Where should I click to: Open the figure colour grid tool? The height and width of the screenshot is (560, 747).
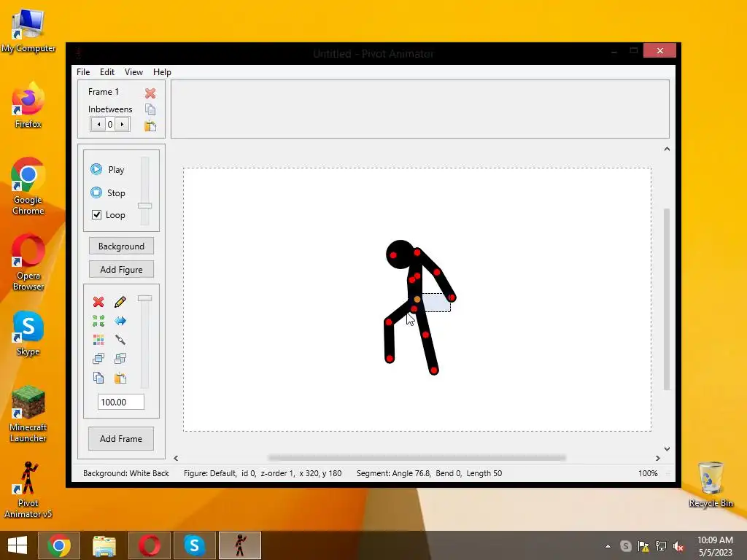coord(98,340)
